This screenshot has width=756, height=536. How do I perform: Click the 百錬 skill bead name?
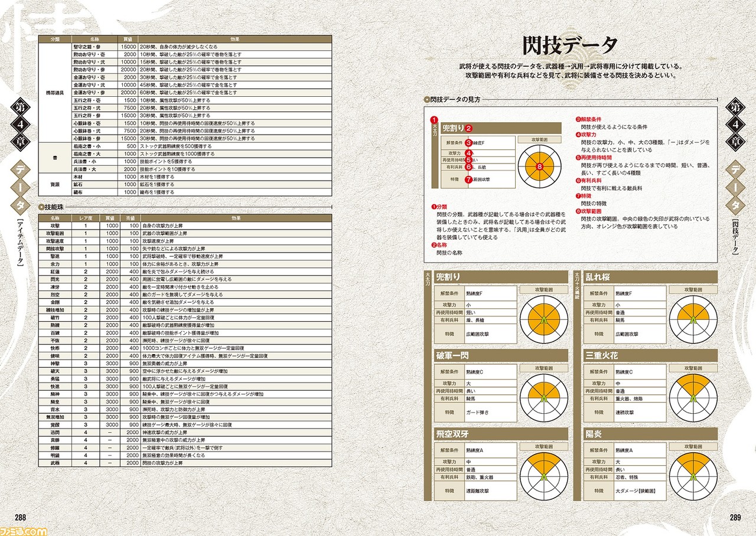coord(56,332)
